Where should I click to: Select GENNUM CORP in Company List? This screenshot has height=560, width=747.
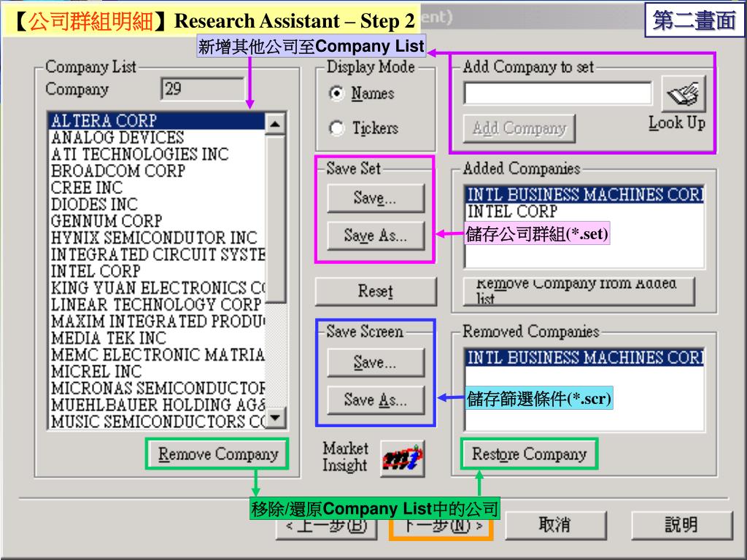[158, 221]
